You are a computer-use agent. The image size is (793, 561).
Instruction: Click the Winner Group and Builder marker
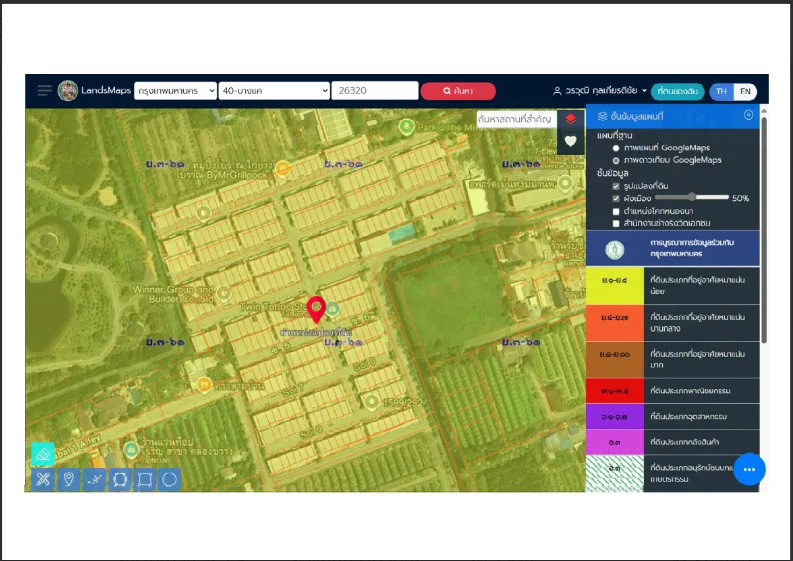[x=224, y=292]
